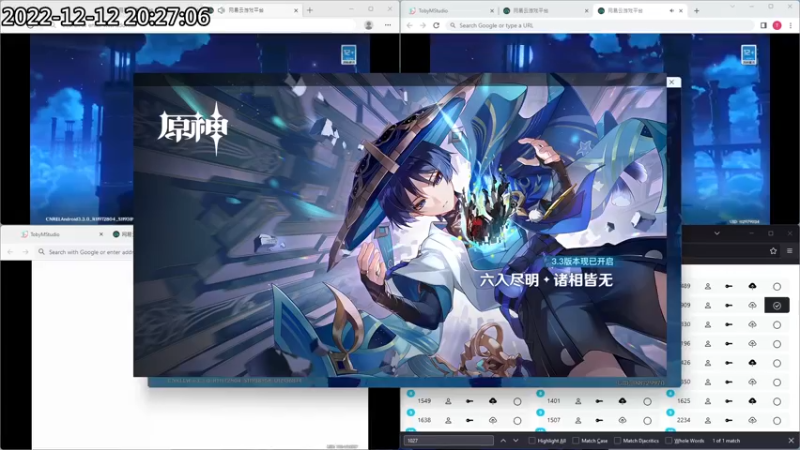800x450 pixels.
Task: Go to previous find match arrow
Action: click(x=503, y=440)
